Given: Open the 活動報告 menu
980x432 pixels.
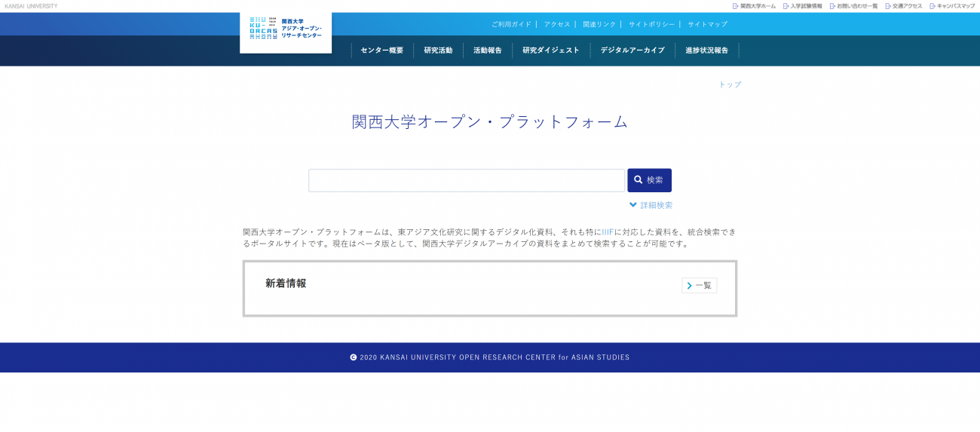Looking at the screenshot, I should [x=488, y=51].
